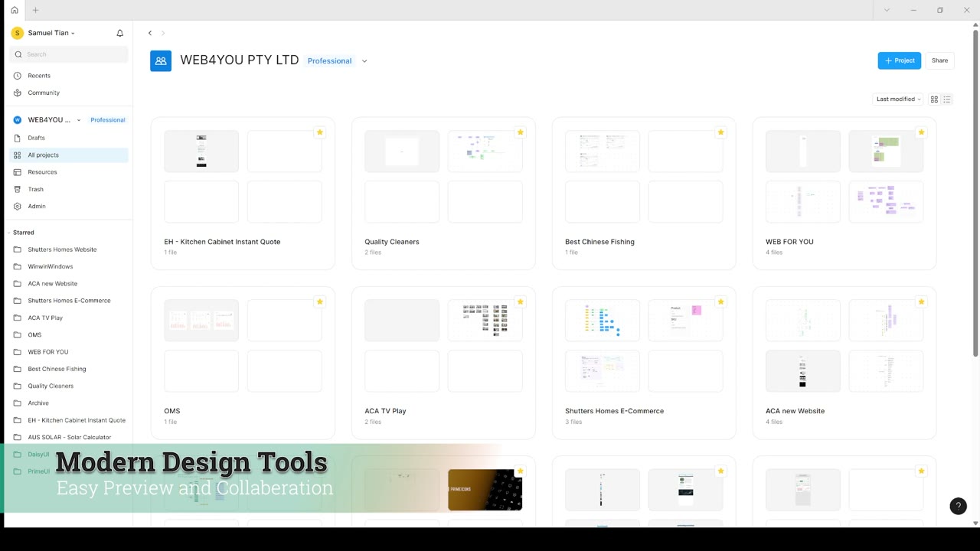Navigate forward with the right arrow
980x551 pixels.
click(x=162, y=33)
